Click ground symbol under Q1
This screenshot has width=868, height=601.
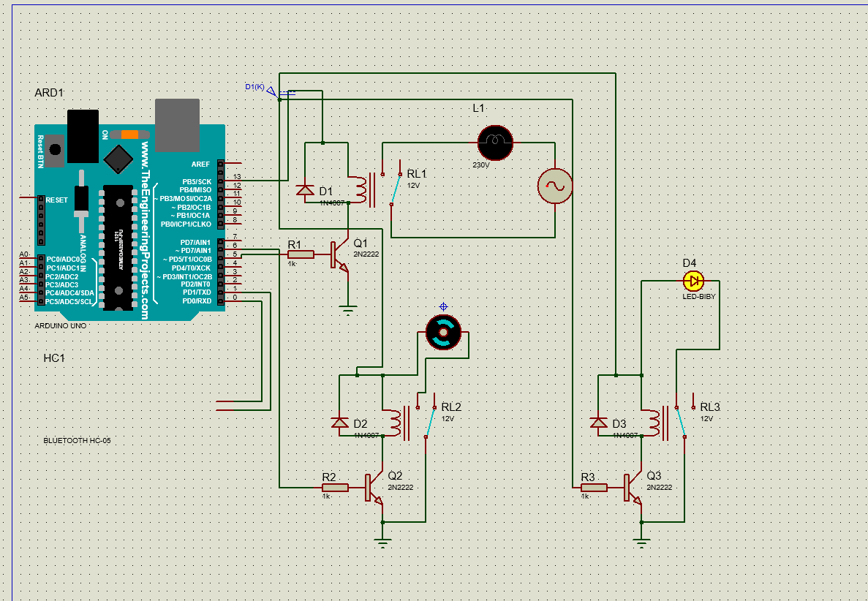[348, 310]
